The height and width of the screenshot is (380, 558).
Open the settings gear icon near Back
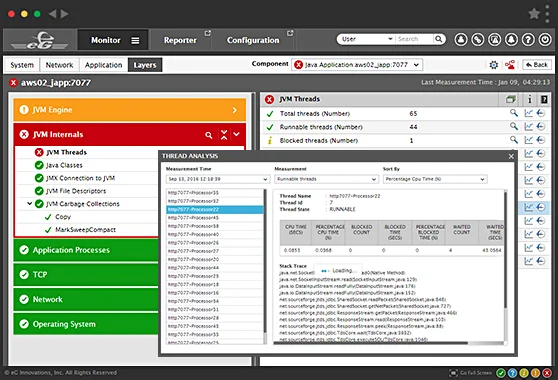coord(494,65)
